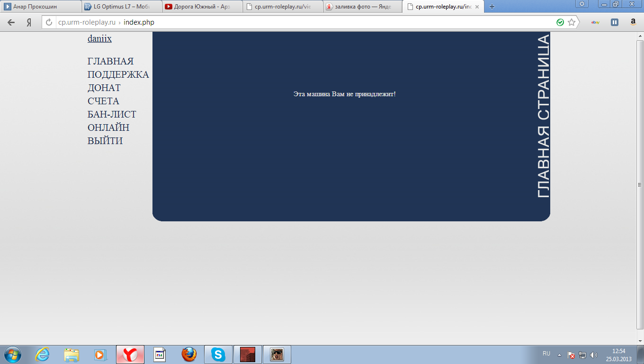The image size is (644, 364).
Task: Check the green site security badge
Action: tap(560, 22)
